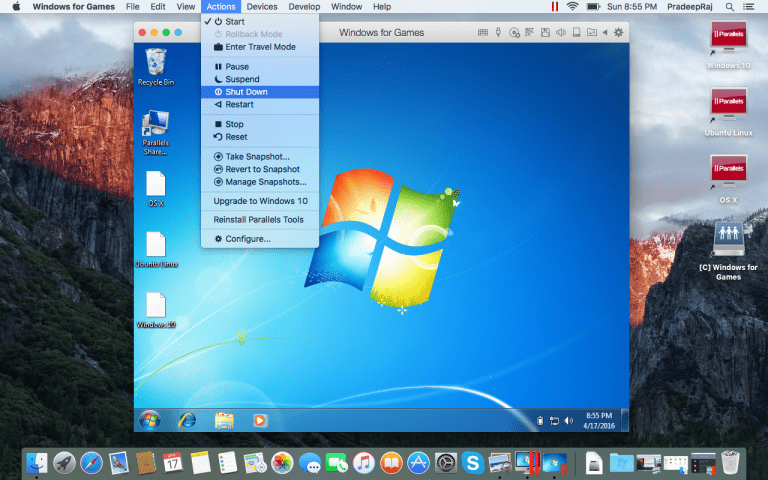Open Skype from the Dock

point(473,462)
